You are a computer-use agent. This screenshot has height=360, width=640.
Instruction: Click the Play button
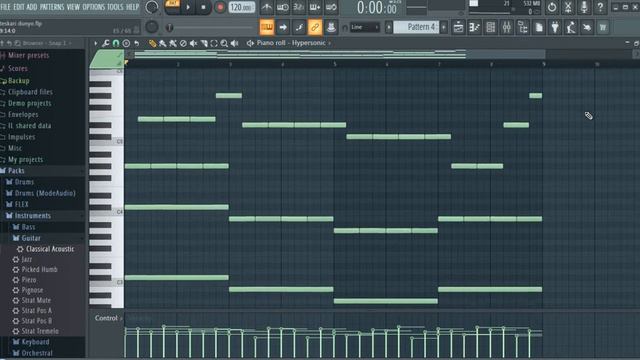click(x=188, y=7)
